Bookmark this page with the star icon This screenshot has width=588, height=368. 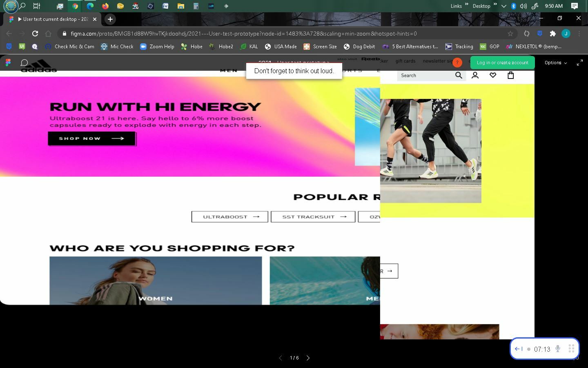tap(510, 34)
